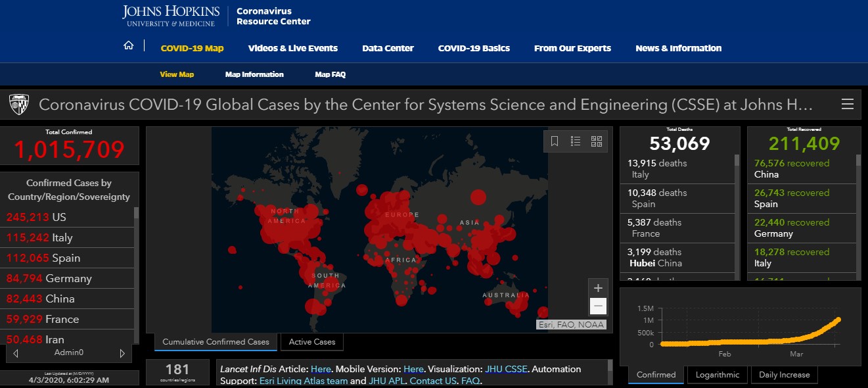Image resolution: width=868 pixels, height=388 pixels.
Task: Click the Johns Hopkins shield icon in title bar
Action: pyautogui.click(x=18, y=105)
